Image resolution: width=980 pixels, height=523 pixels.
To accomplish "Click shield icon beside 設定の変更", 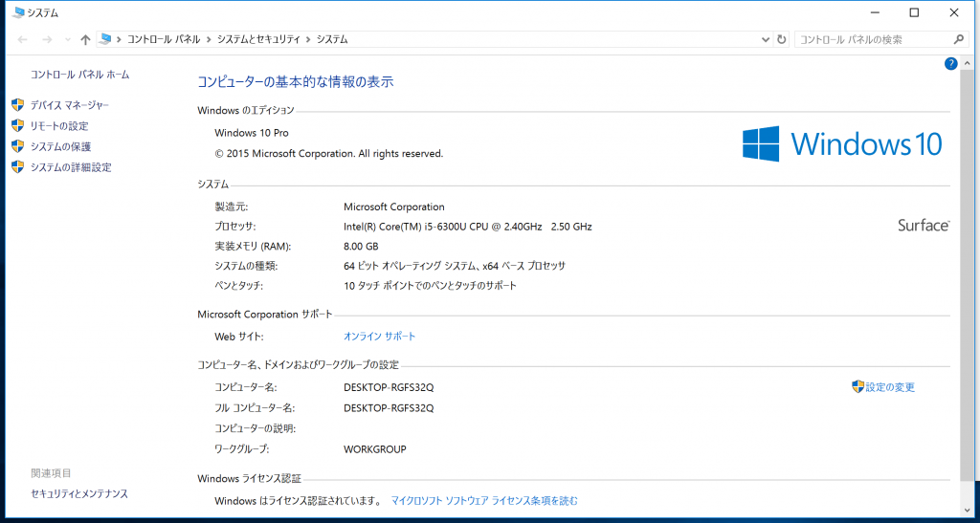I will coord(857,386).
